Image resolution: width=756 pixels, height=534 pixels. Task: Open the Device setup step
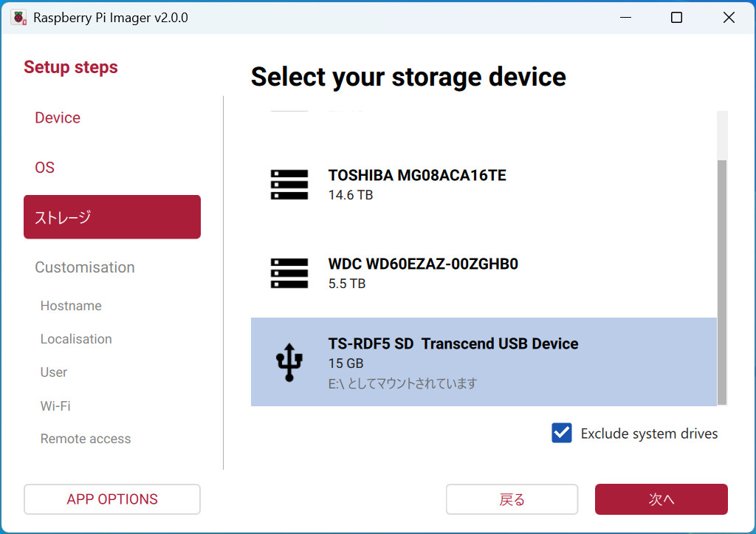tap(58, 118)
